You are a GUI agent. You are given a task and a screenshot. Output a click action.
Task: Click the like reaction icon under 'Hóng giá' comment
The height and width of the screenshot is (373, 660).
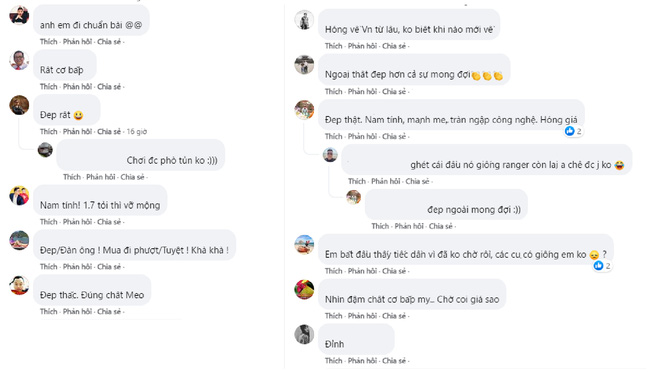point(570,131)
